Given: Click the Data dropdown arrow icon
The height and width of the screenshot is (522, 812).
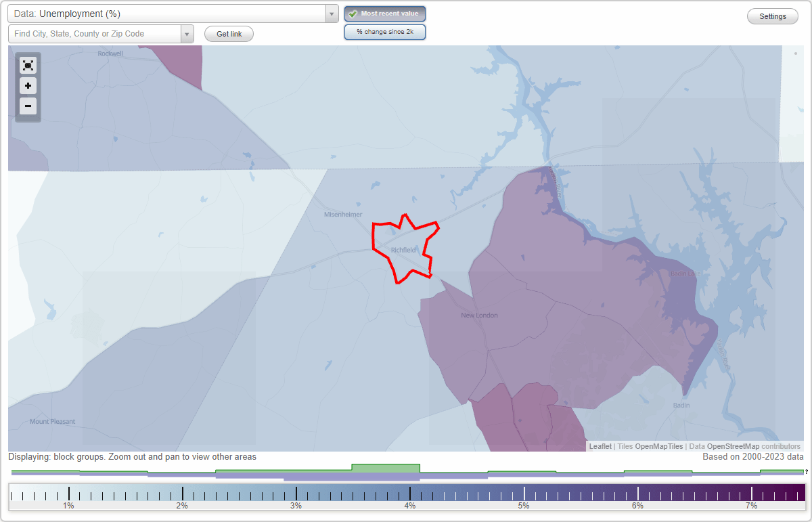Looking at the screenshot, I should click(331, 14).
